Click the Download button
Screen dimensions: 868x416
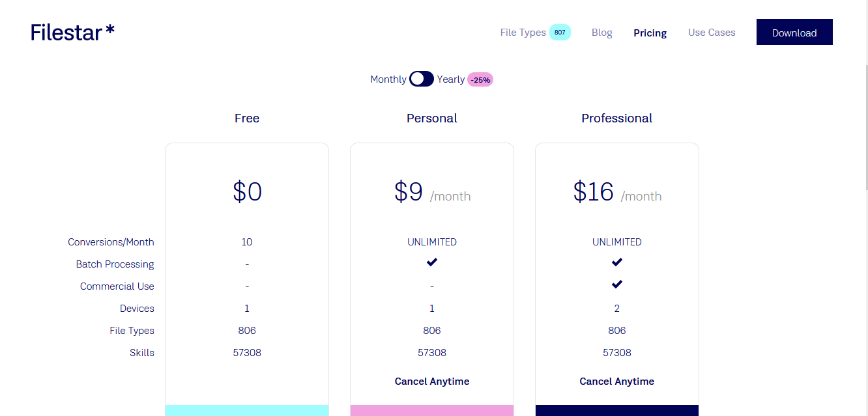tap(794, 32)
